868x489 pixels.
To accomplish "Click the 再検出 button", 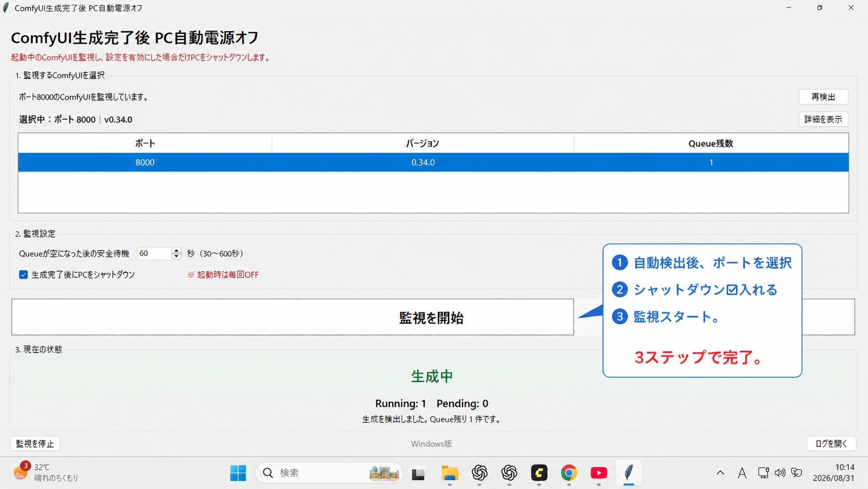I will [823, 97].
